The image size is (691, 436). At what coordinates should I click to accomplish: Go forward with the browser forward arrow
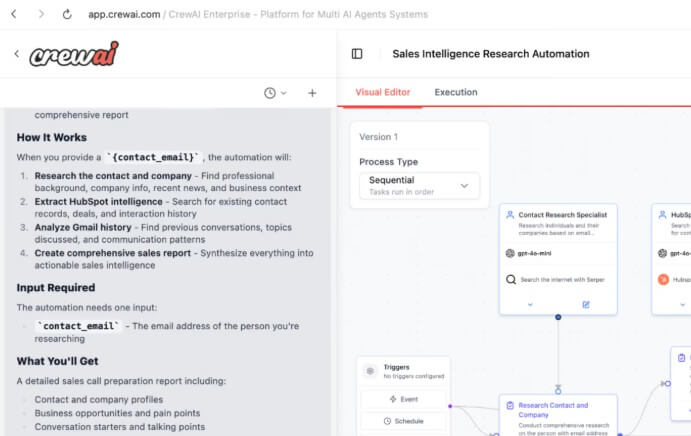(41, 14)
